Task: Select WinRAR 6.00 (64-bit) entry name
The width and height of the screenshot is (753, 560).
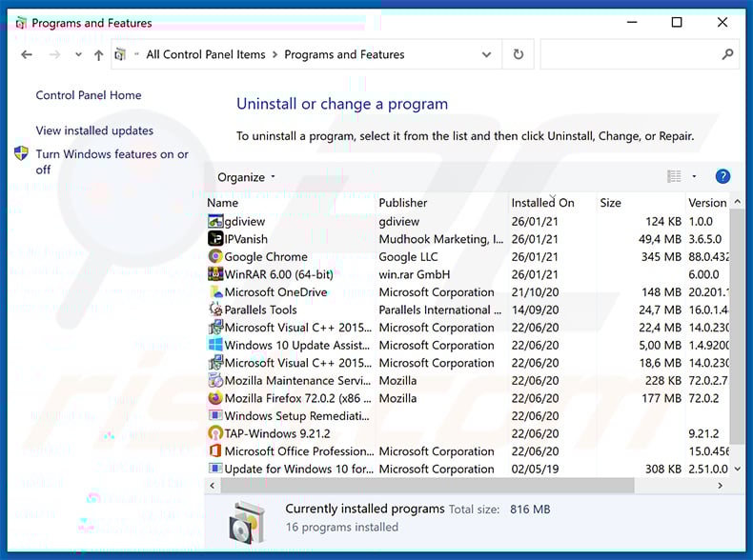Action: pos(278,274)
